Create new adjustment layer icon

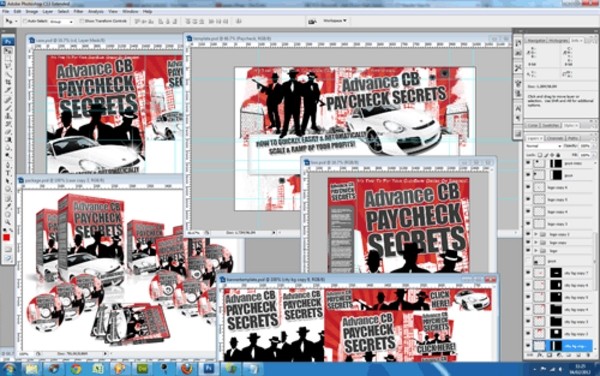click(x=559, y=355)
